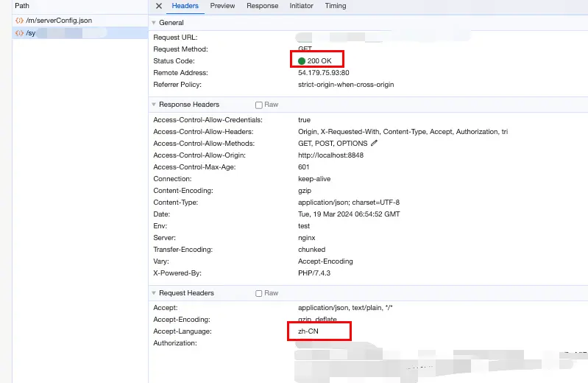Open the Timing tab
The image size is (588, 383).
tap(336, 6)
